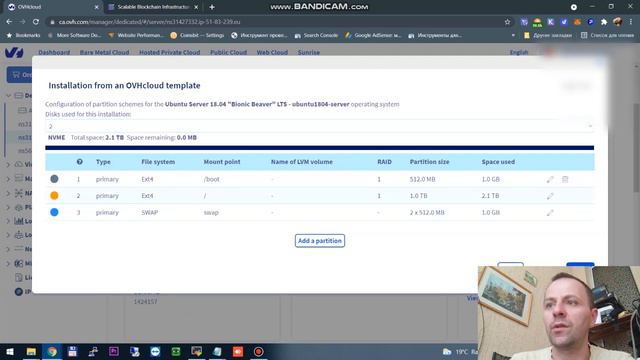Open the Chrome extensions puzzle icon
This screenshot has height=360, width=640.
tap(604, 22)
